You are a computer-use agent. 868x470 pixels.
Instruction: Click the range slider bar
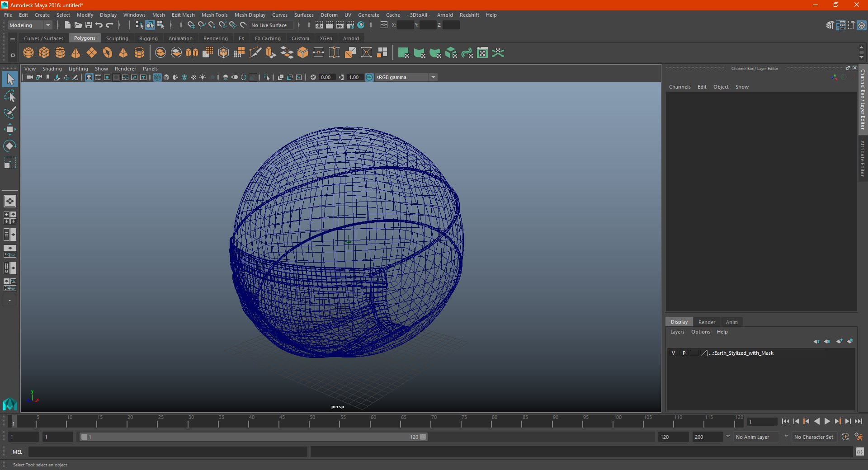(x=253, y=437)
